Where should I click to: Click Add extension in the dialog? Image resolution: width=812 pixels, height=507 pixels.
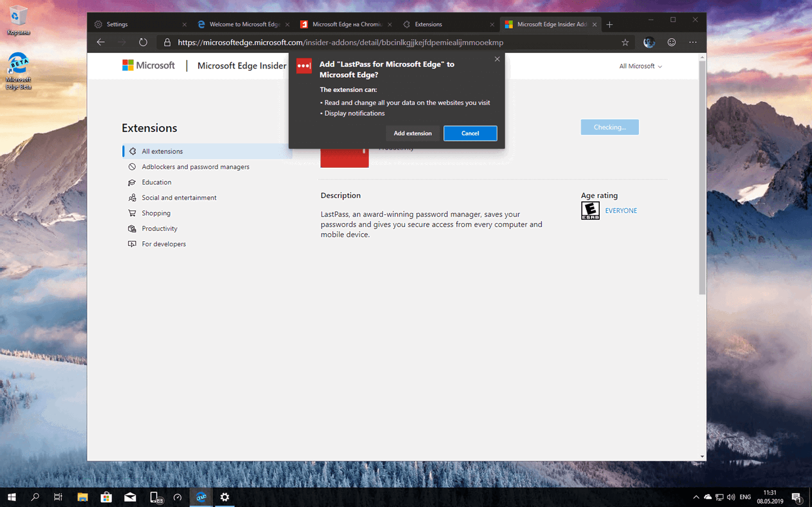point(412,133)
